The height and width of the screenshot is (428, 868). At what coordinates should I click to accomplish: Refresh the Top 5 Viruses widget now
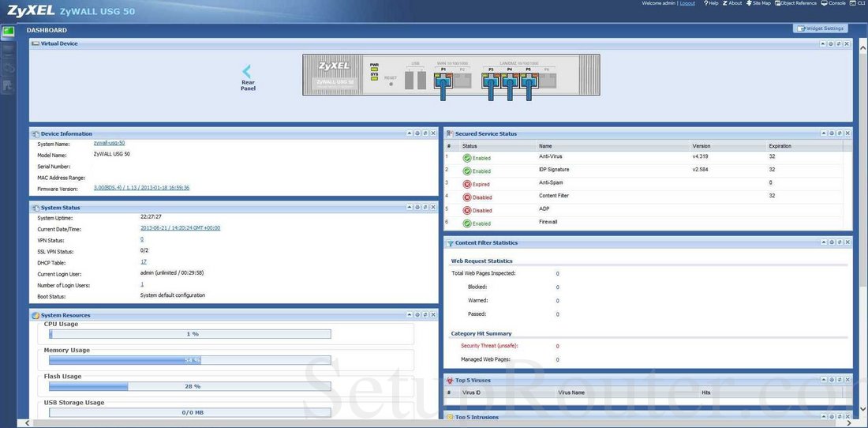tap(840, 380)
